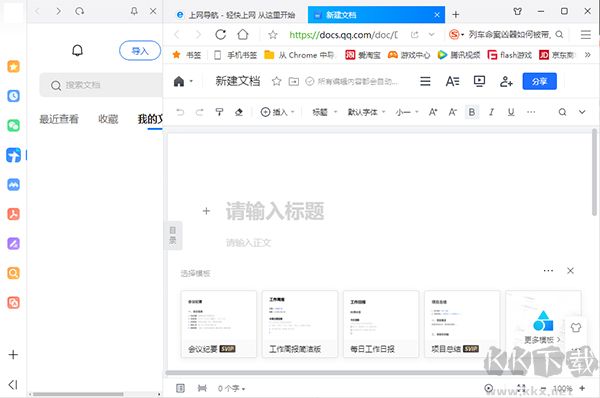
Task: Open the address bar dropdown arrow
Action: point(432,35)
